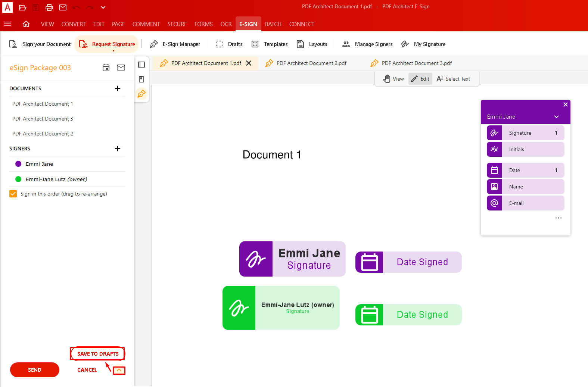Screen dimensions: 588x387
Task: Add a Date field from the panel
Action: (x=526, y=170)
